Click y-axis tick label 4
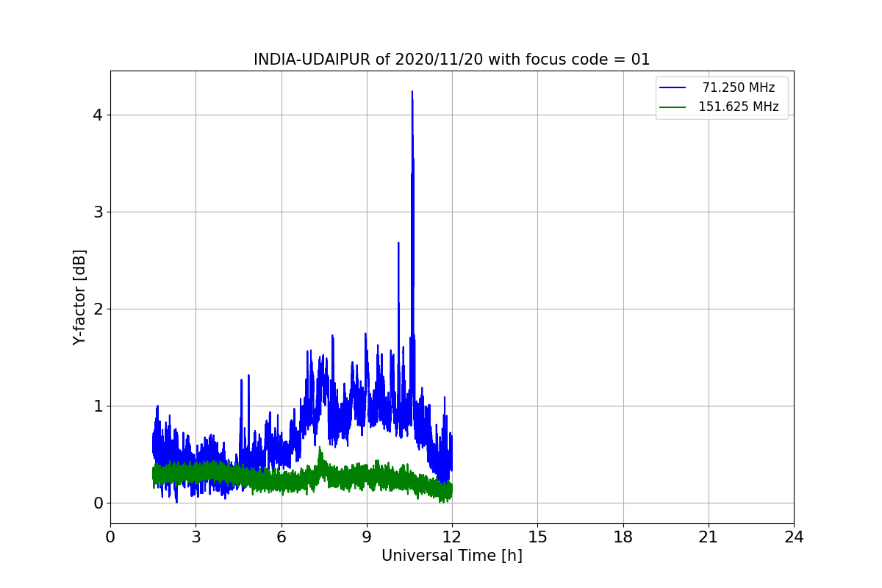This screenshot has height=588, width=882. 98,115
